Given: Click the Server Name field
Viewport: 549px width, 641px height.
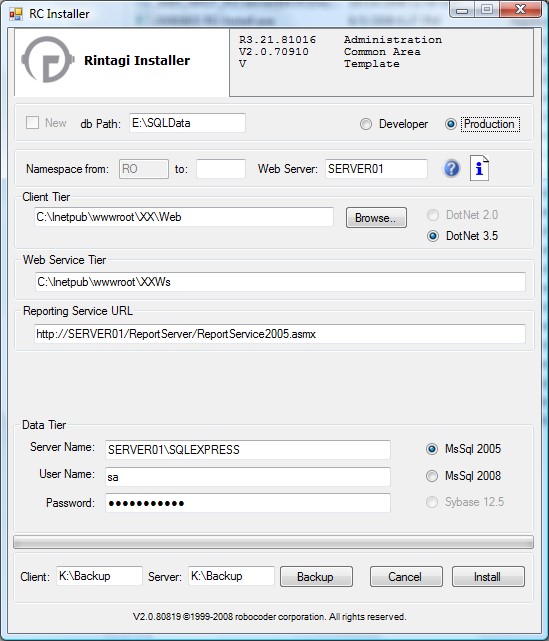Looking at the screenshot, I should pyautogui.click(x=248, y=450).
